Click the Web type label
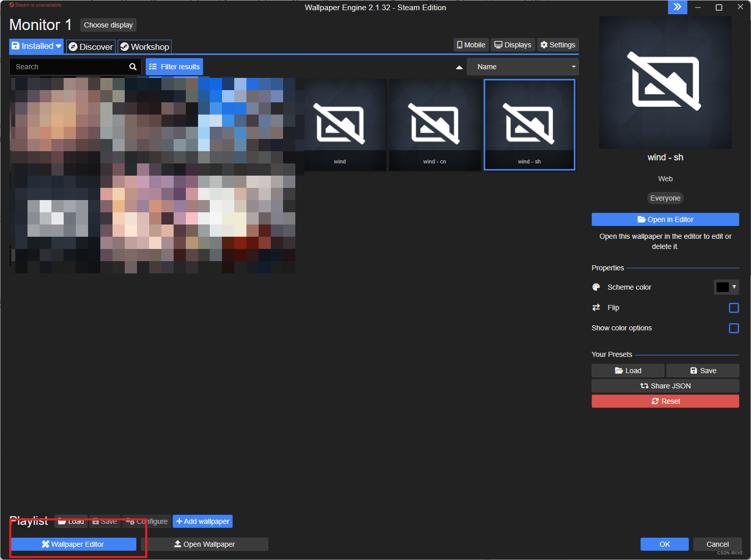This screenshot has height=560, width=751. point(665,179)
